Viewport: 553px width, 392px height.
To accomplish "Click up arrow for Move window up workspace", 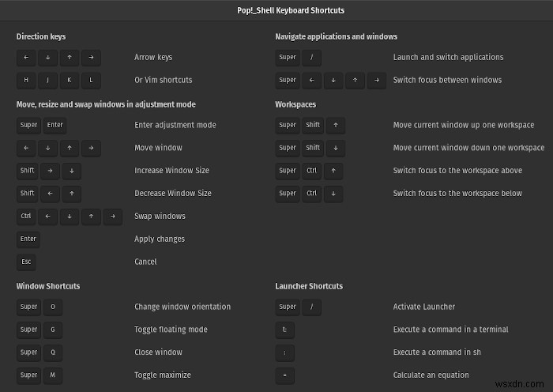I will [336, 125].
